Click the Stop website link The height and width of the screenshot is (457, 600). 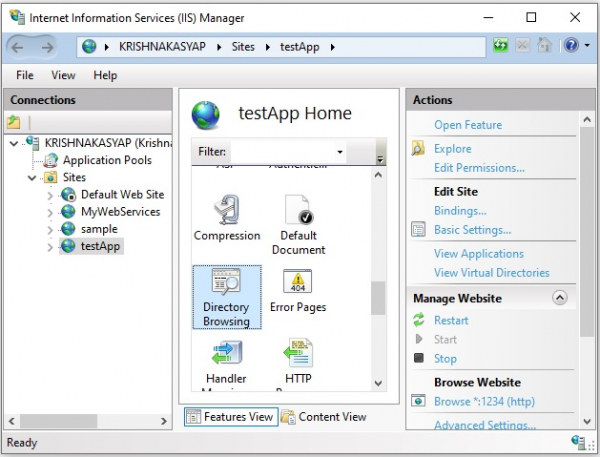pyautogui.click(x=445, y=358)
